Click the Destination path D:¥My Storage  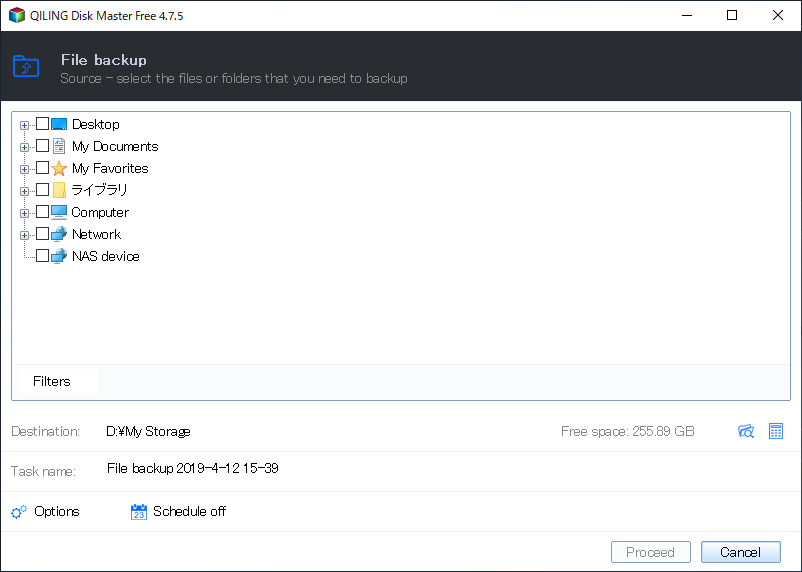[x=148, y=431]
